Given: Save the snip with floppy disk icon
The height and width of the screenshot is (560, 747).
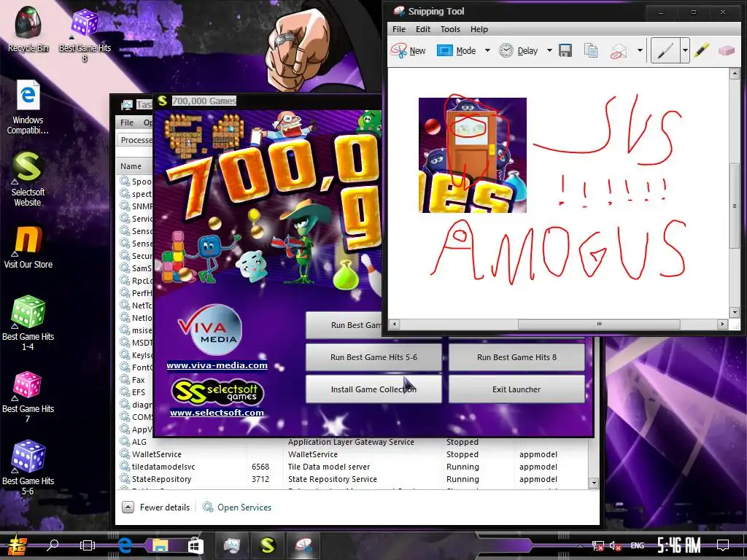Looking at the screenshot, I should pos(565,50).
